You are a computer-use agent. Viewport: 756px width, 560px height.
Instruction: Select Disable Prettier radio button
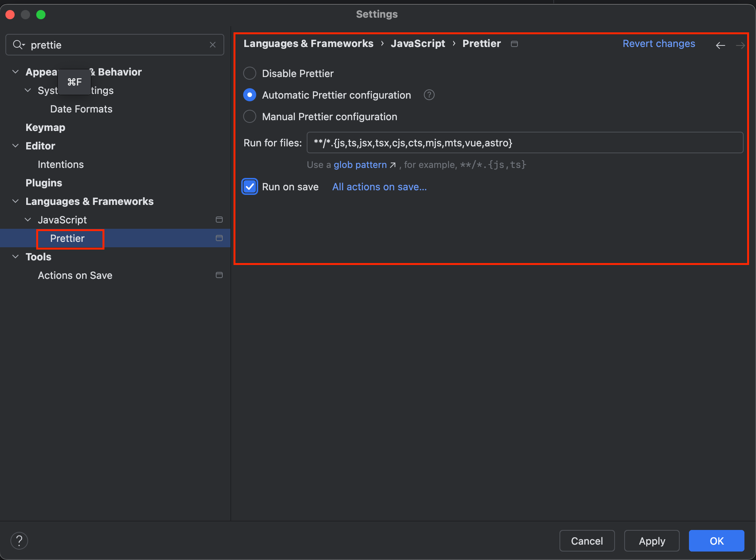pyautogui.click(x=250, y=73)
